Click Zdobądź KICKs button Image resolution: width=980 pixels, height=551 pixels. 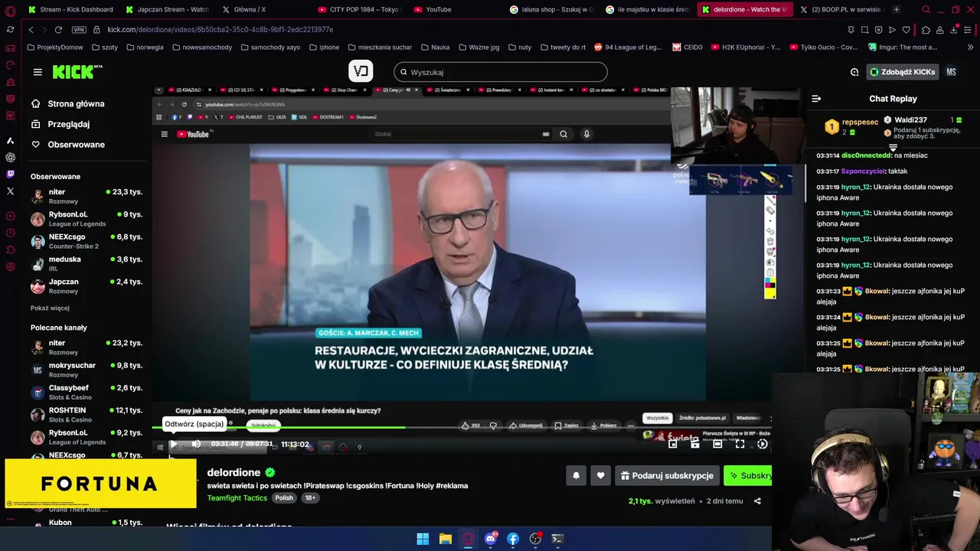click(902, 72)
